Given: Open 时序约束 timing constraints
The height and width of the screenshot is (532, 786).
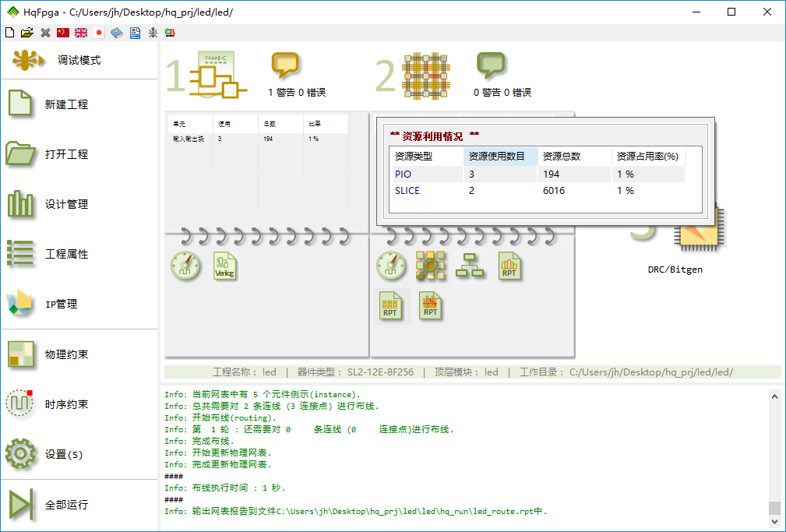Looking at the screenshot, I should coord(66,404).
